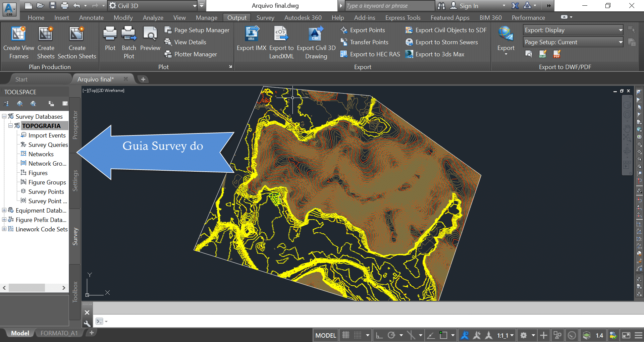Open the Export: Display dropdown
Screen dimensions: 644x342
[573, 30]
